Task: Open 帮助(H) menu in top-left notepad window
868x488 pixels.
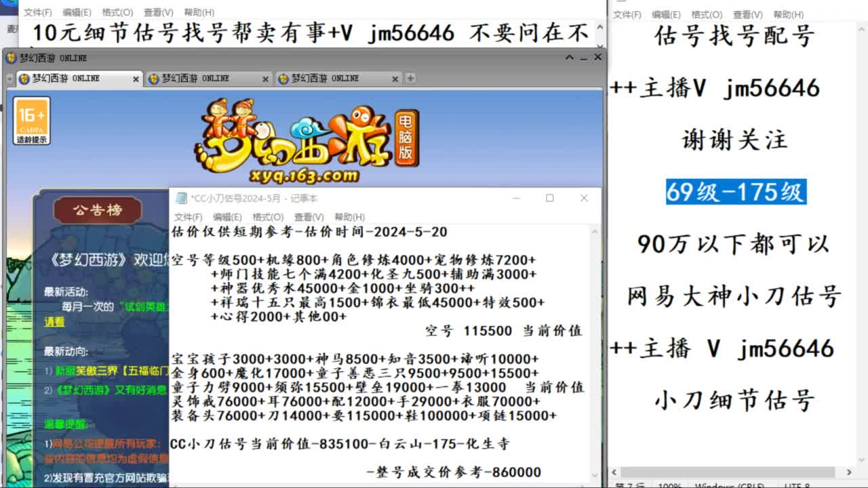Action: [199, 12]
